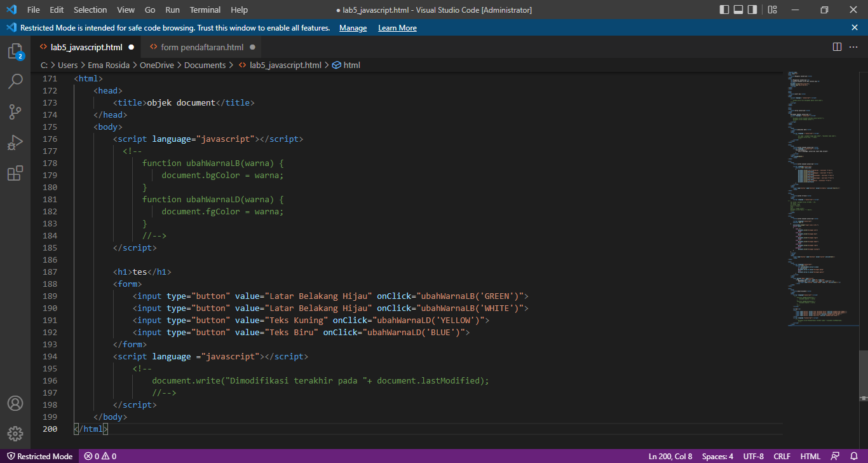Open the editor more actions menu
Viewport: 868px width, 463px height.
pyautogui.click(x=854, y=46)
